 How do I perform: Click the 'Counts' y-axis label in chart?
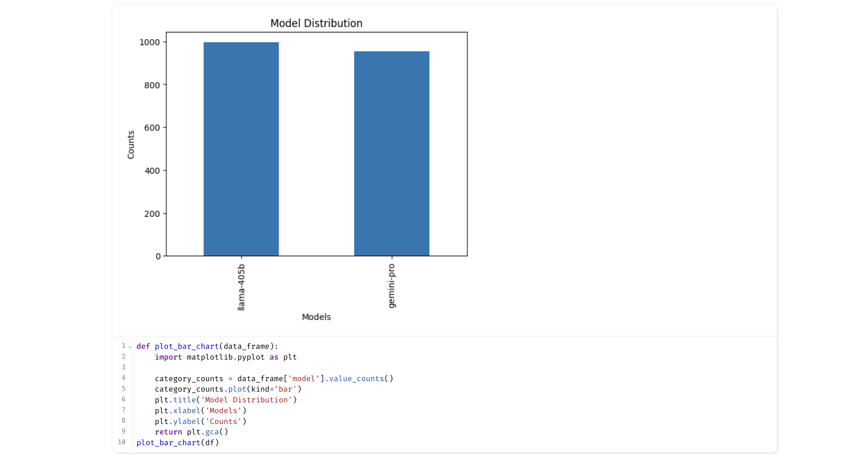pos(131,145)
